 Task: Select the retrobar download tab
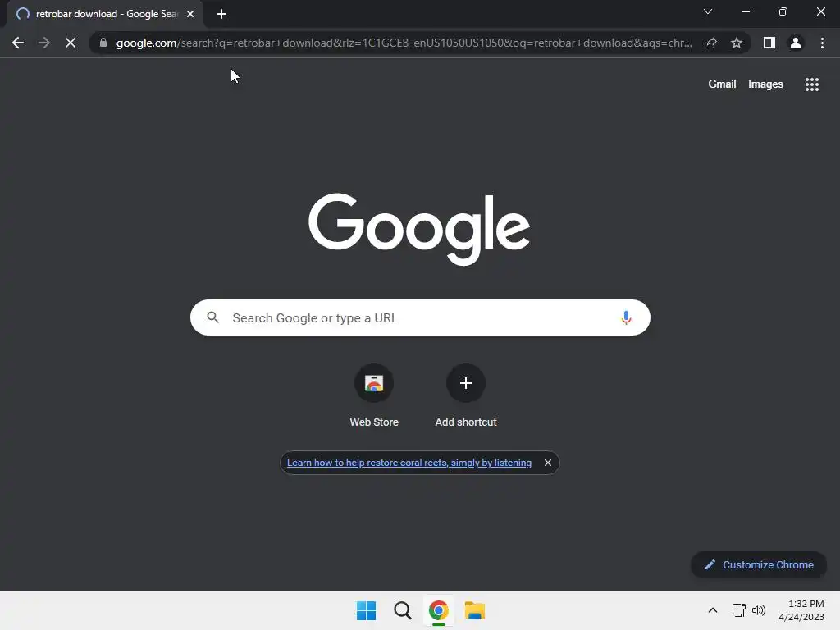coord(104,14)
